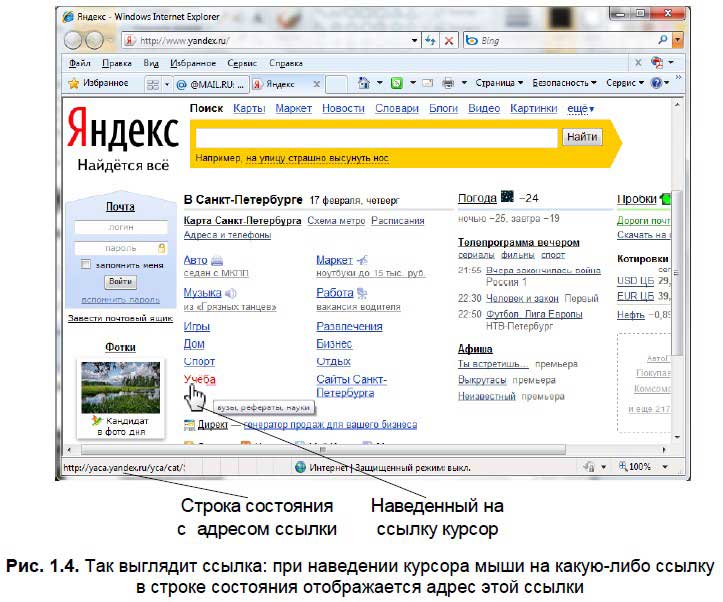Expand the ещё services dropdown

581,109
